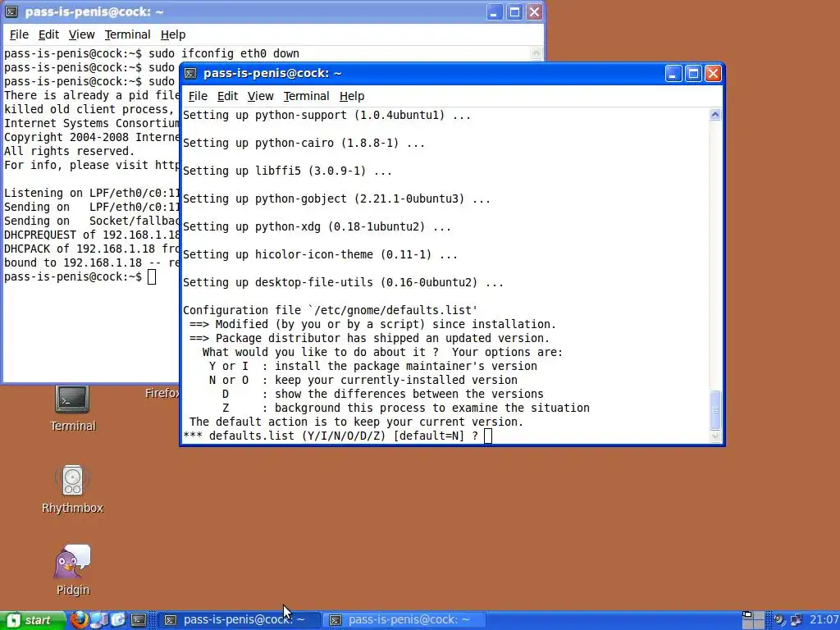Click the 'Z : background this process' option line
Image resolution: width=840 pixels, height=630 pixels.
(405, 408)
